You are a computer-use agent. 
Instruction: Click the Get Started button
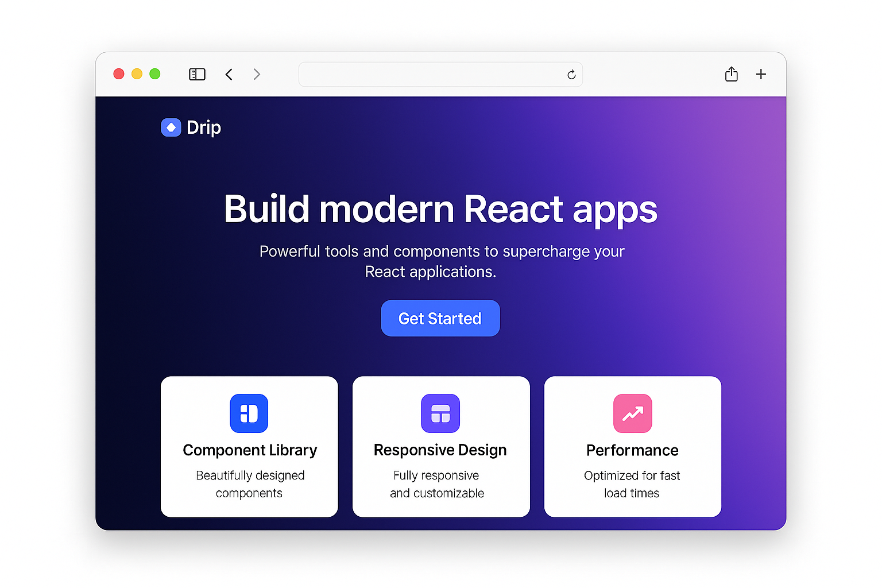[440, 318]
